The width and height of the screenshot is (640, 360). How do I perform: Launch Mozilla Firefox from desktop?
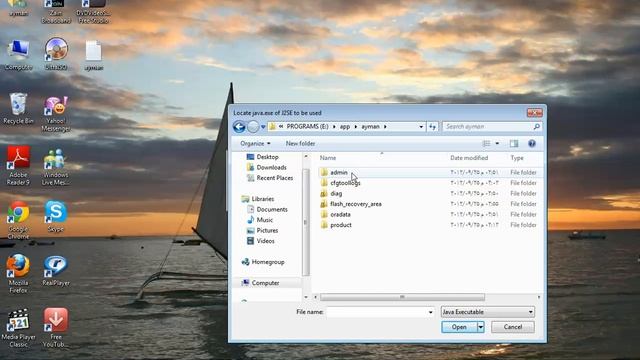[18, 273]
